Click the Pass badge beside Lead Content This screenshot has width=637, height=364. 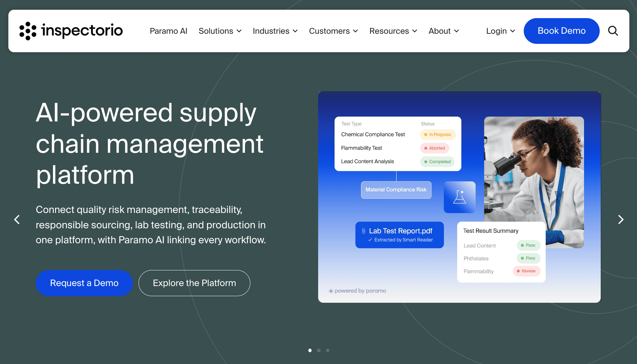point(529,245)
